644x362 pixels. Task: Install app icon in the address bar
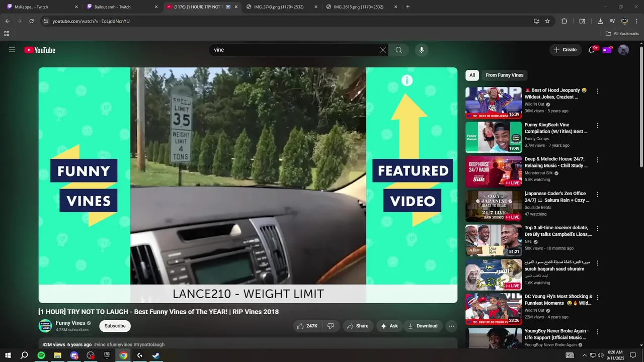click(x=536, y=21)
